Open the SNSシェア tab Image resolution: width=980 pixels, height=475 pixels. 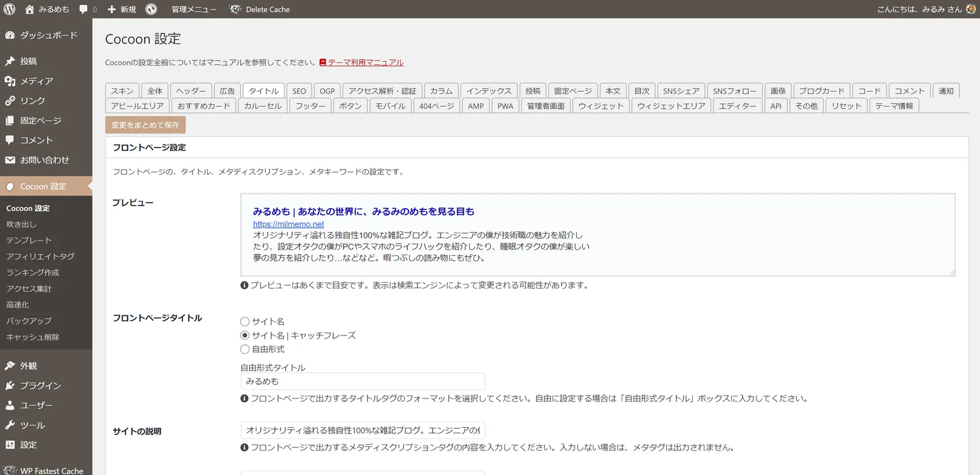681,91
